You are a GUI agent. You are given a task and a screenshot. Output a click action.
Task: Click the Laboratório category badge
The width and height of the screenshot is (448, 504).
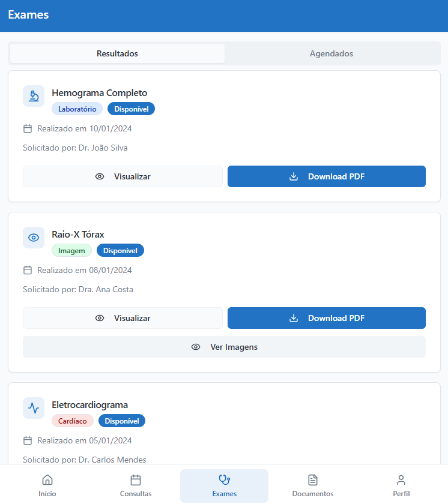[x=77, y=109]
